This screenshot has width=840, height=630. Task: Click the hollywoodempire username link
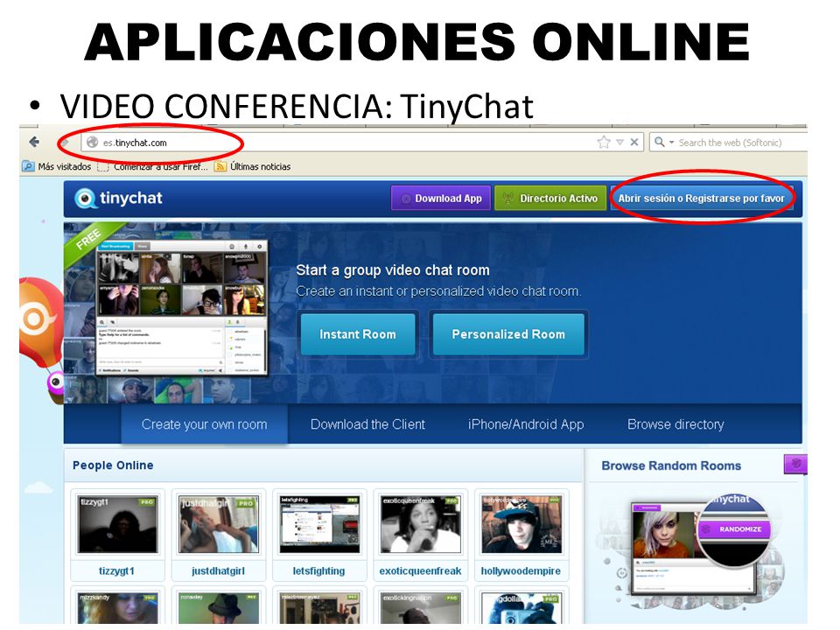(521, 571)
